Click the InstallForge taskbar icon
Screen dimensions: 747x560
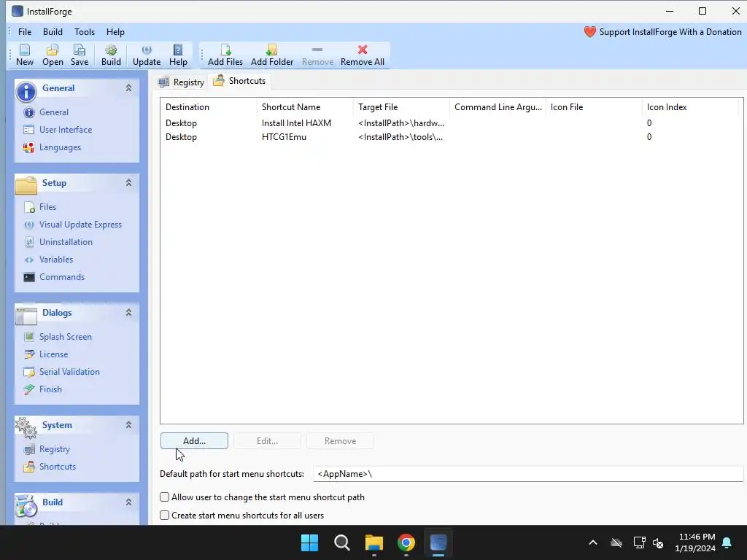click(438, 542)
